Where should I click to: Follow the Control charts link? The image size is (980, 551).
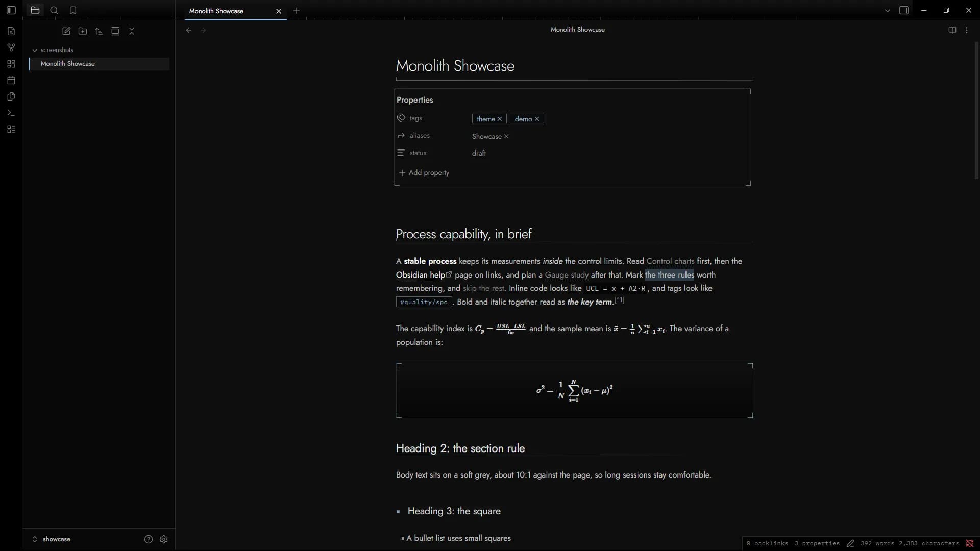click(670, 261)
